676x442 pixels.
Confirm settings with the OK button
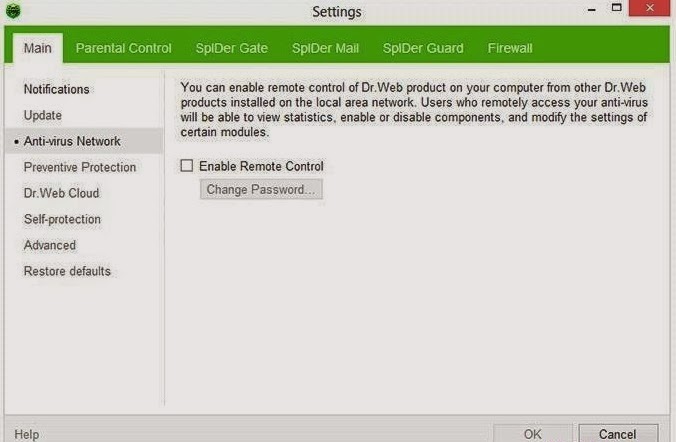point(532,433)
